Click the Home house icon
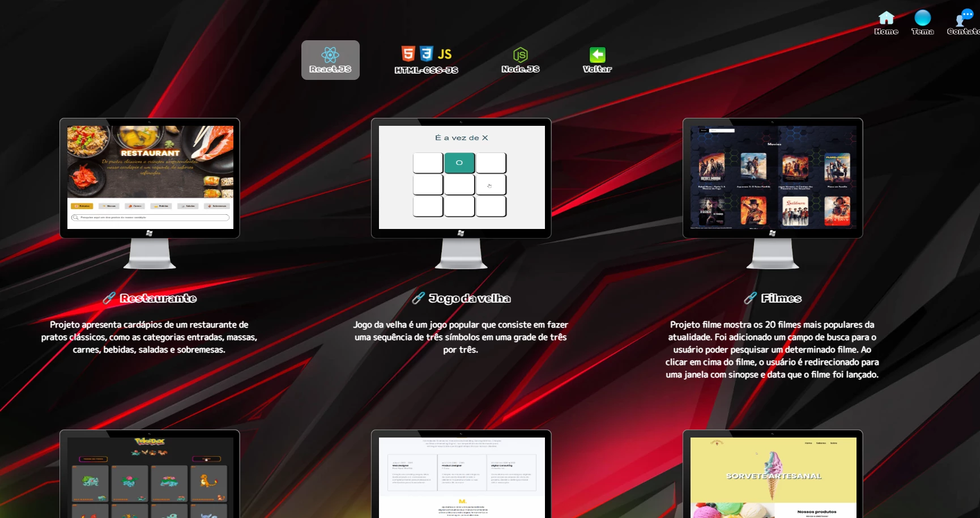The height and width of the screenshot is (518, 980). [886, 18]
